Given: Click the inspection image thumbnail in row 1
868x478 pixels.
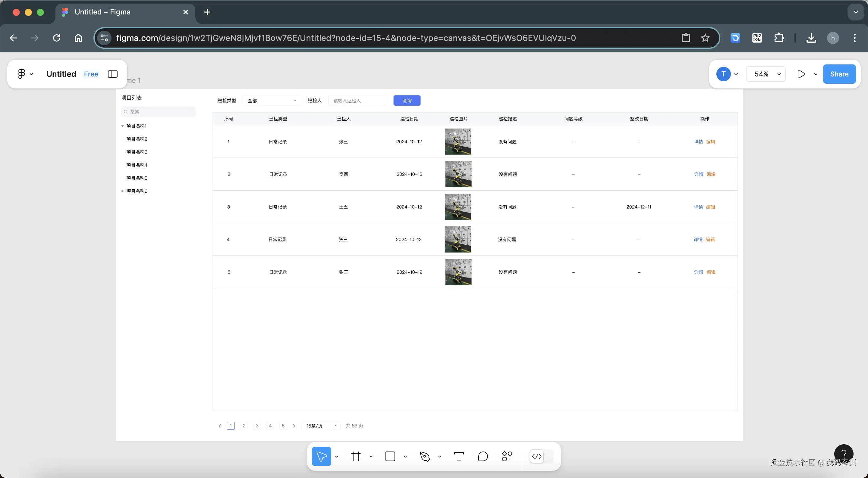Looking at the screenshot, I should [458, 142].
